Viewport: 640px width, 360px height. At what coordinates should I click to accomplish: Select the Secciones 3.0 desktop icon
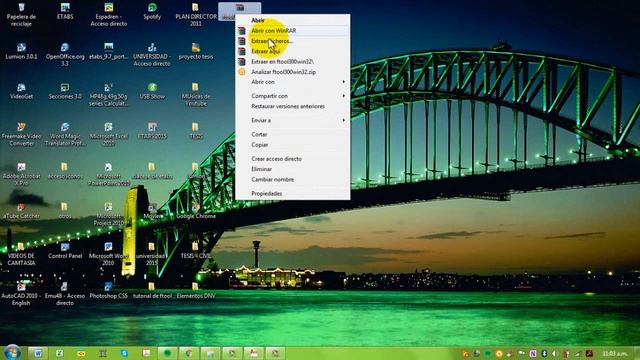65,91
